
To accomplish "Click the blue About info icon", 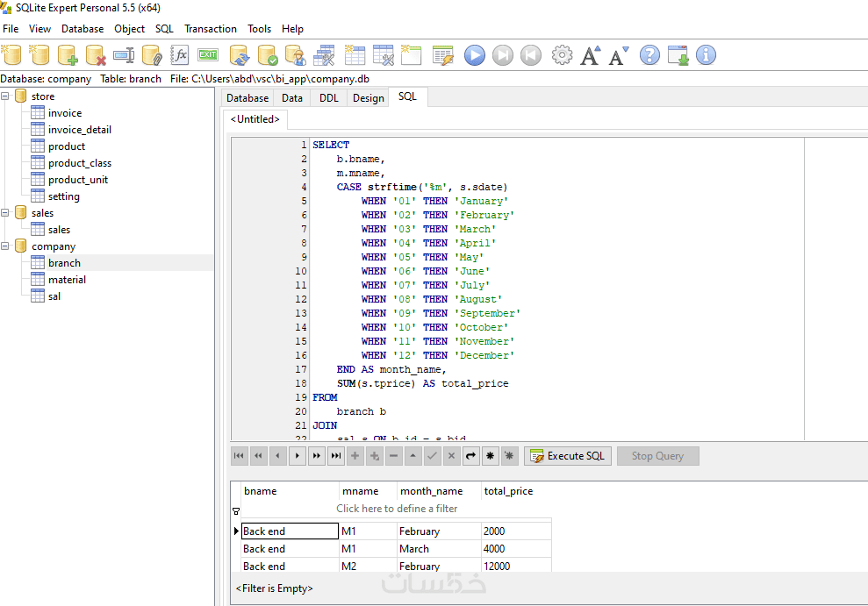I will point(706,55).
